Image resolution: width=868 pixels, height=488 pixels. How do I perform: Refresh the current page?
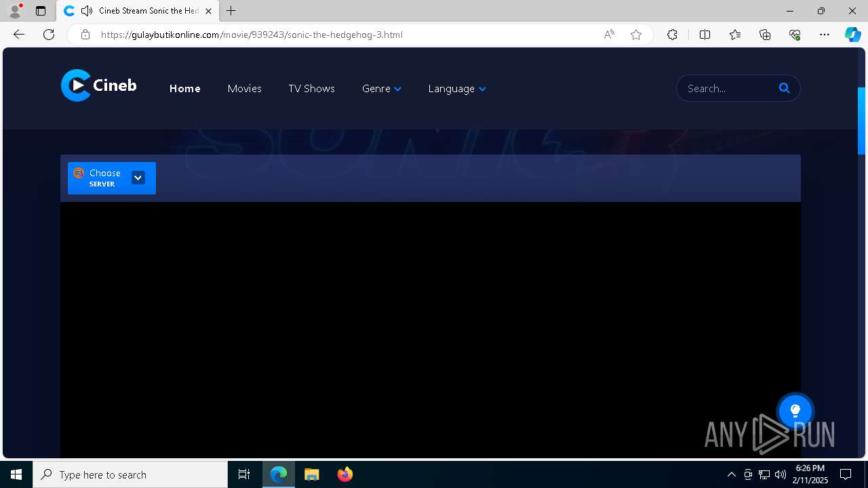(49, 35)
